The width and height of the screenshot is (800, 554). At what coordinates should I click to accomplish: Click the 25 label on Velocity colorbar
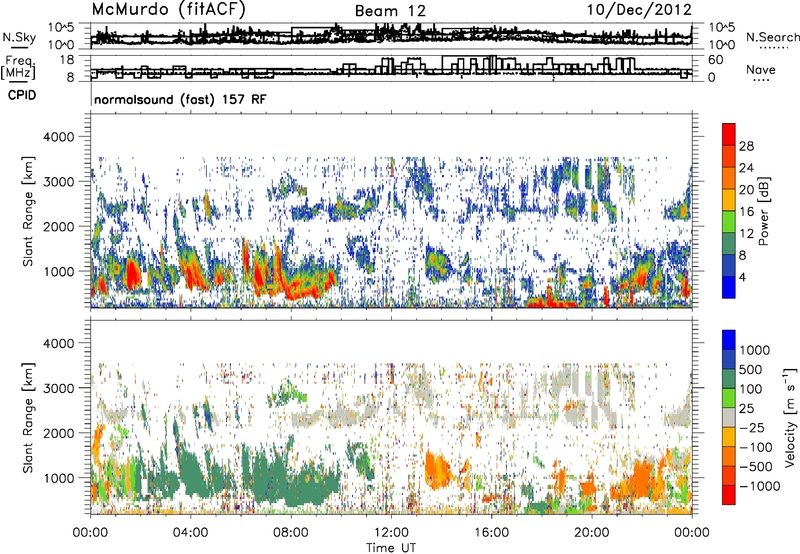point(747,409)
